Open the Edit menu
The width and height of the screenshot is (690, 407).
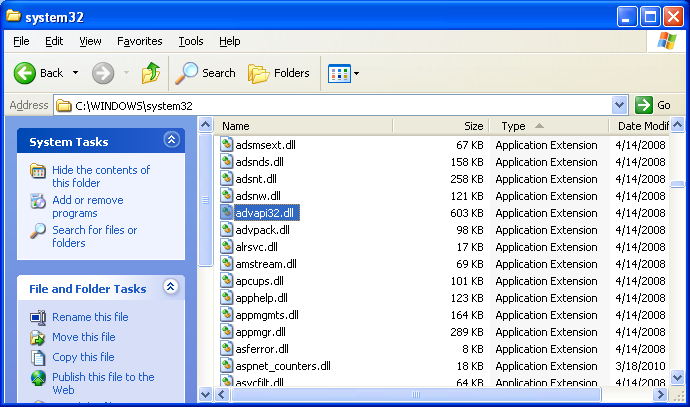(54, 41)
